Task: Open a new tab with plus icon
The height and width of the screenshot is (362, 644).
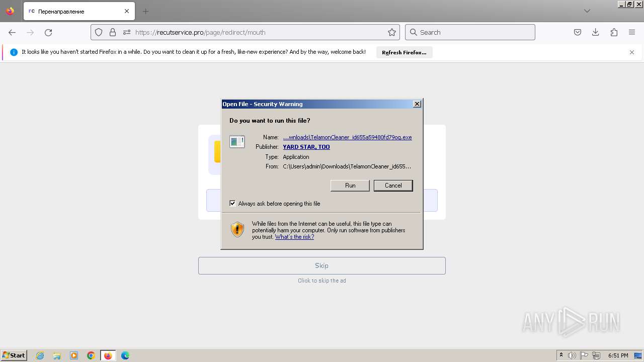Action: coord(145,11)
